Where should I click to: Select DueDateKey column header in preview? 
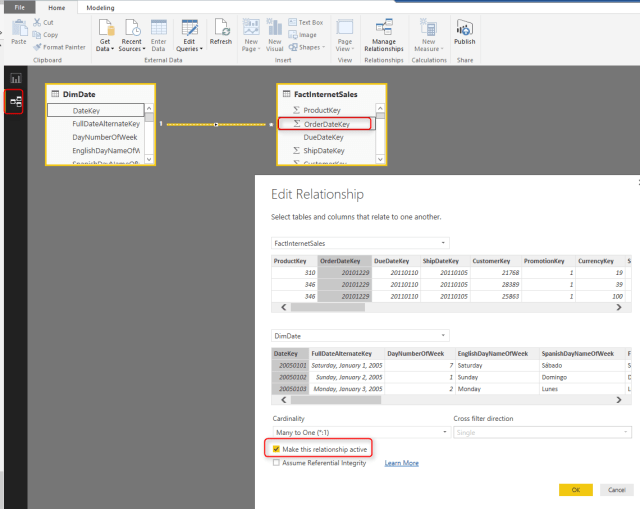pyautogui.click(x=396, y=261)
